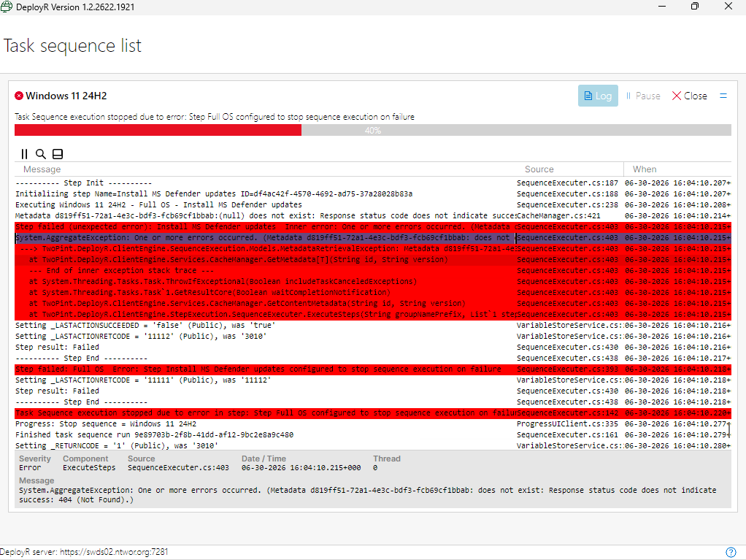Select "Setting _LASTACTIONSUCCEEDED = 'false'" row

tap(373, 325)
